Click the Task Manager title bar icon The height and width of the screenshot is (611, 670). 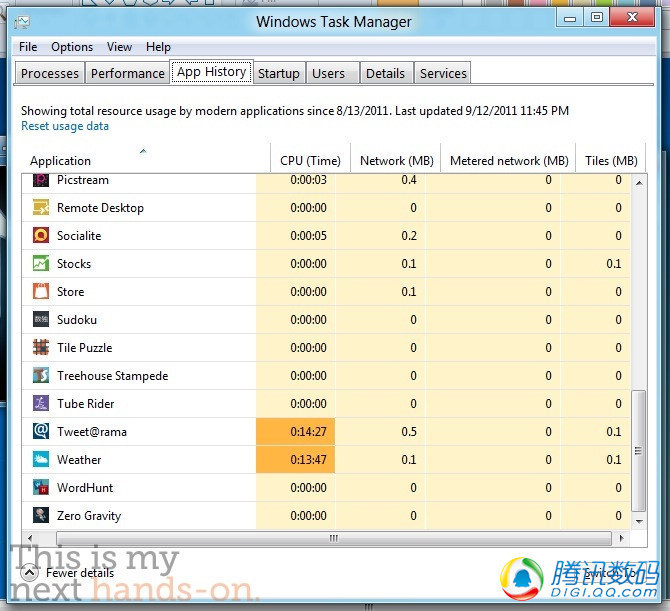point(22,22)
